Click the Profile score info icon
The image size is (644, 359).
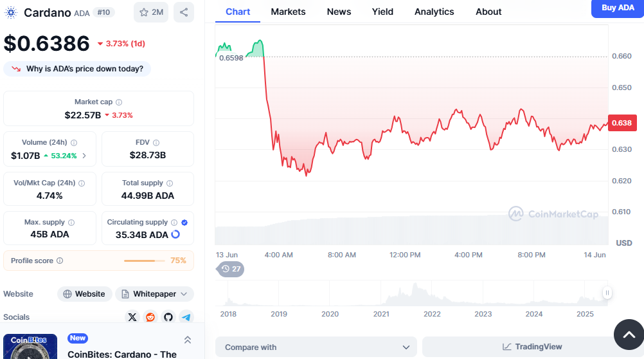[60, 261]
